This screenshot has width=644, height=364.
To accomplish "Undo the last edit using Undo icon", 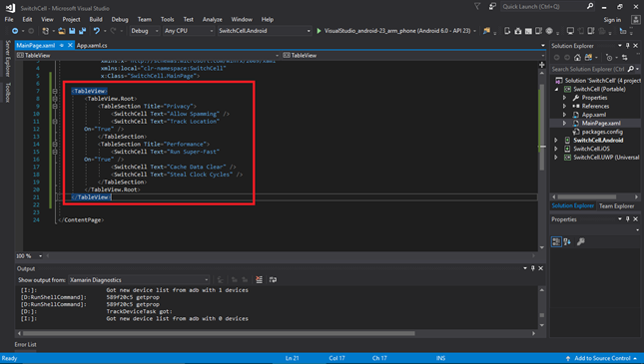I will coord(97,31).
